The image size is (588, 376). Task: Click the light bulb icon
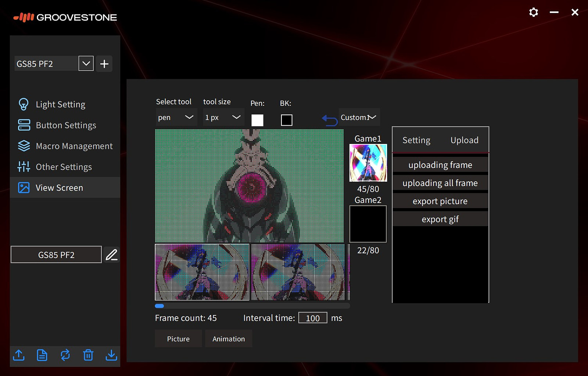tap(24, 104)
